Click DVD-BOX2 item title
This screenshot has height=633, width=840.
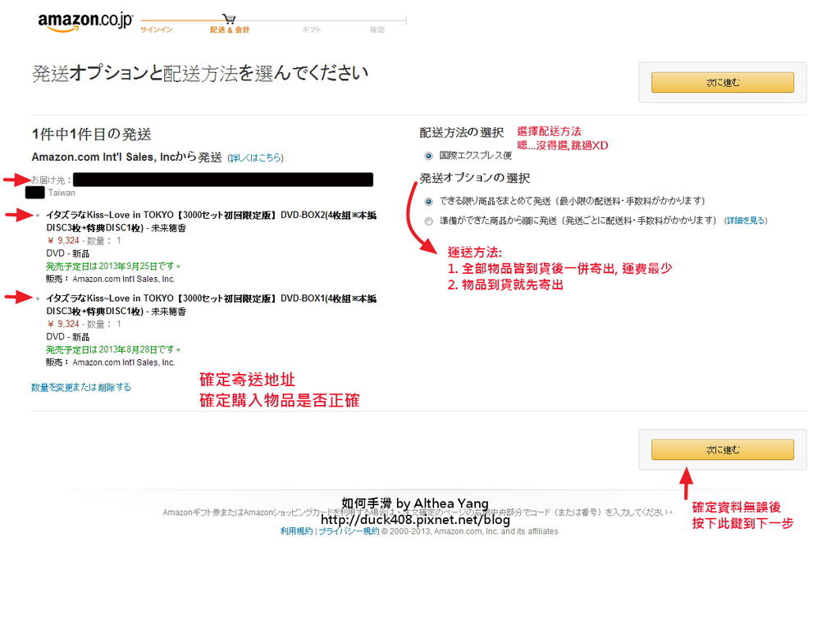(x=211, y=221)
